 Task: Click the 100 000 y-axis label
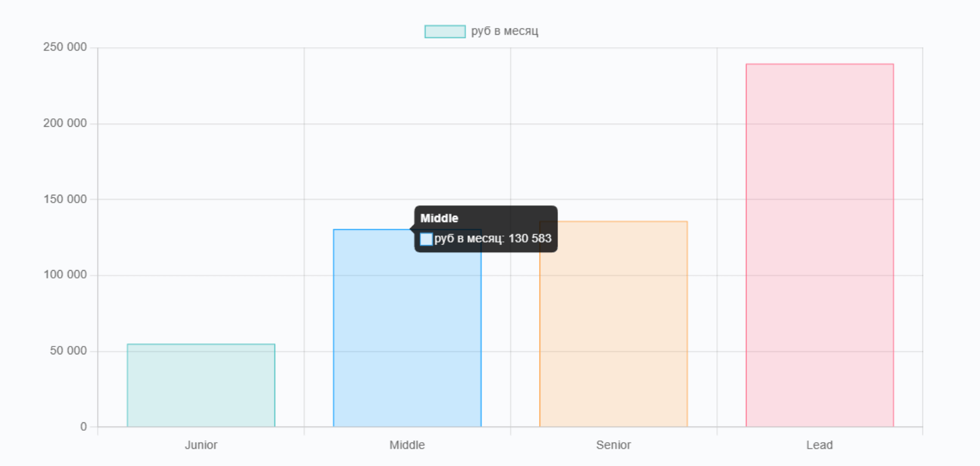coord(65,275)
